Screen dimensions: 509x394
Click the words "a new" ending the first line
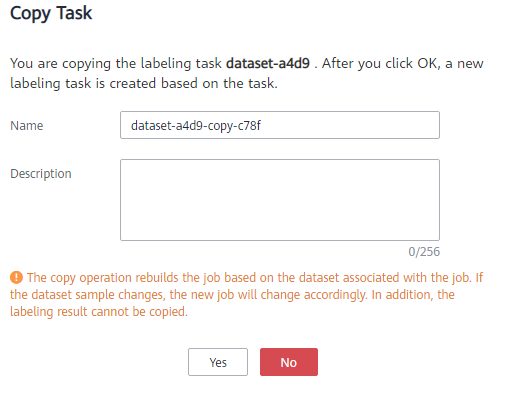click(464, 63)
